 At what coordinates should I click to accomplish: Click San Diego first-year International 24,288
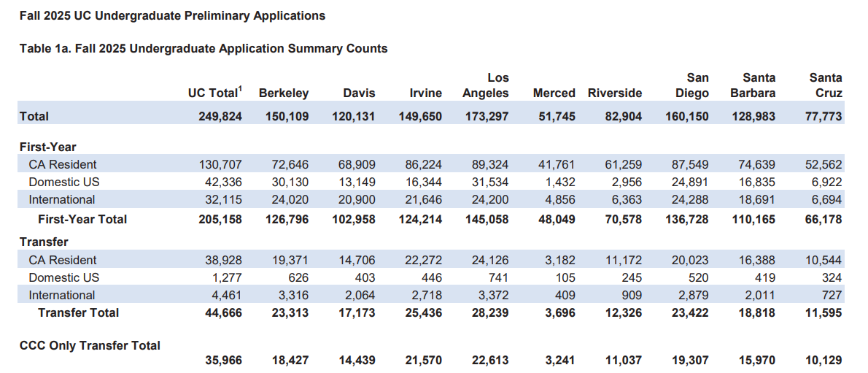pos(691,199)
